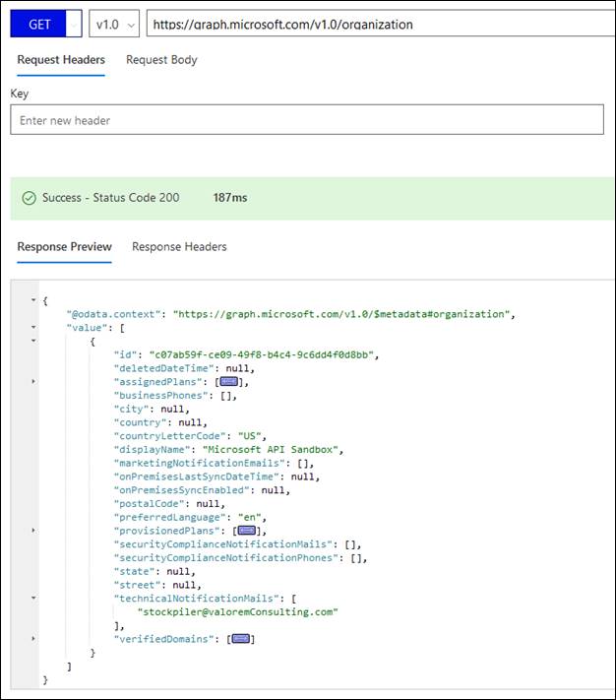Click the odata.context metadata URL

coord(342,314)
